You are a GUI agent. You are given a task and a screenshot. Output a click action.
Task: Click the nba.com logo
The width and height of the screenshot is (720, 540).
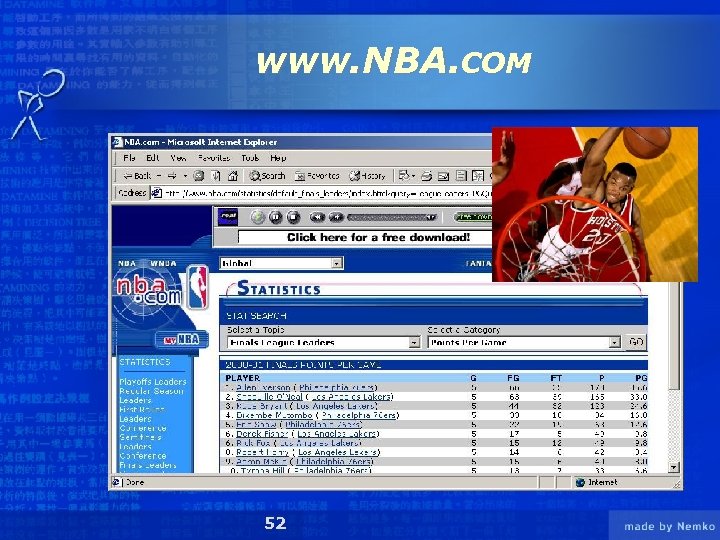point(148,291)
